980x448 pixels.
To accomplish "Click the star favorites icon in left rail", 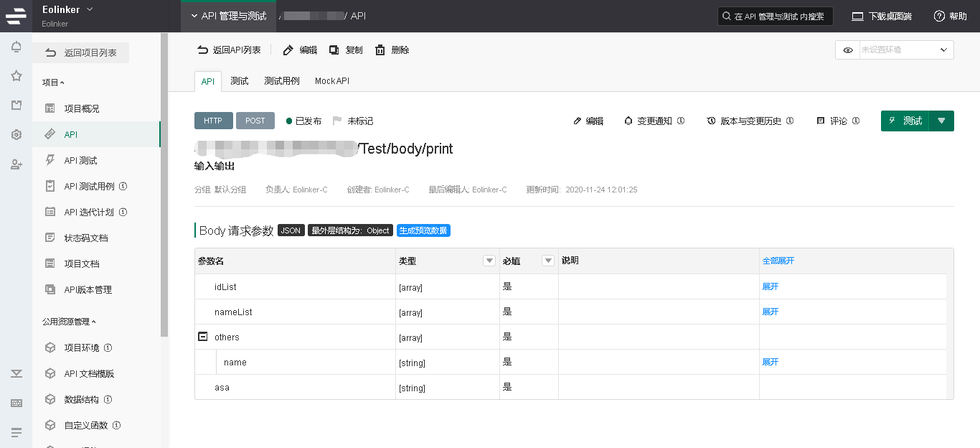I will [16, 76].
